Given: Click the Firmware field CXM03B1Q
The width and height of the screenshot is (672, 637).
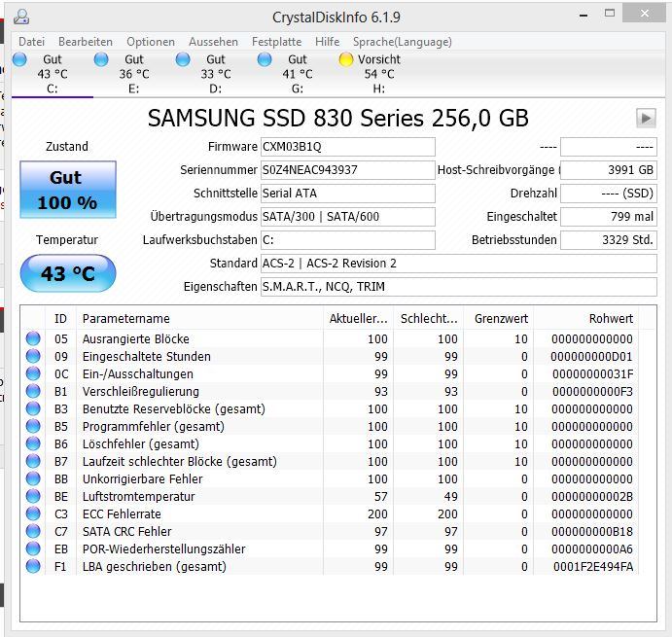Looking at the screenshot, I should click(348, 147).
